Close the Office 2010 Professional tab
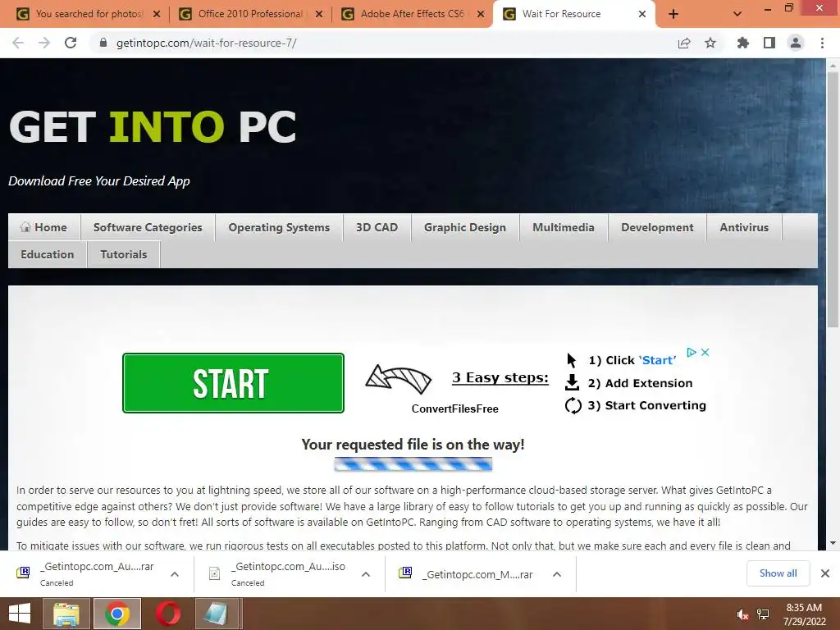Viewport: 840px width, 630px height. click(x=319, y=15)
